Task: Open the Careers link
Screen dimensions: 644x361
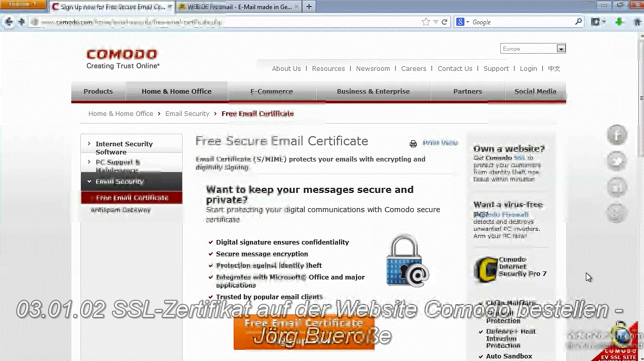Action: (414, 69)
